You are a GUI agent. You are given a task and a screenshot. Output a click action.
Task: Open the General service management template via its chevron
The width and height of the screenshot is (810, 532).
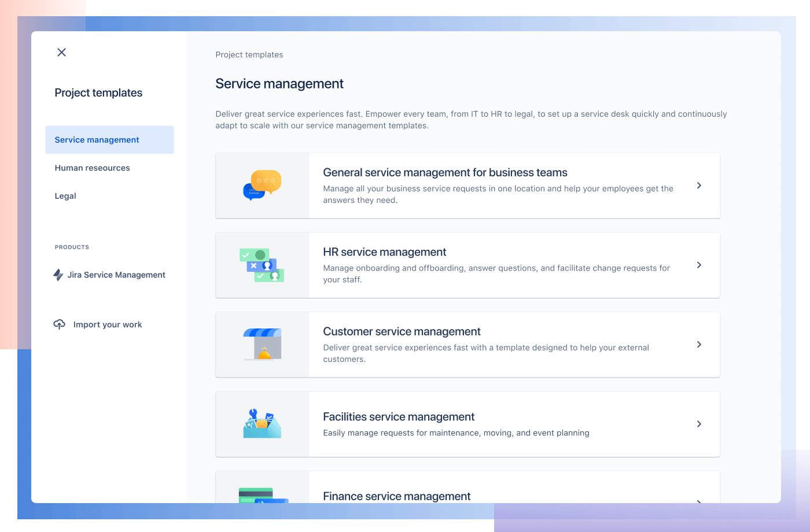(x=699, y=185)
